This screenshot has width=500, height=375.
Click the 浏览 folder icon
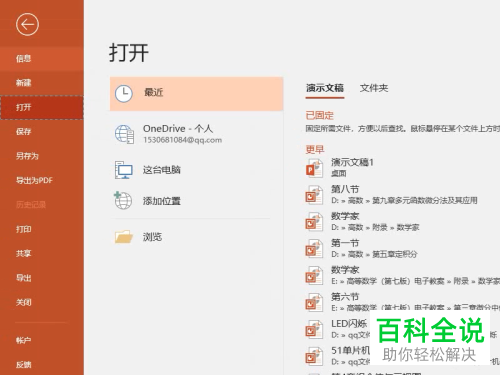[x=124, y=237]
